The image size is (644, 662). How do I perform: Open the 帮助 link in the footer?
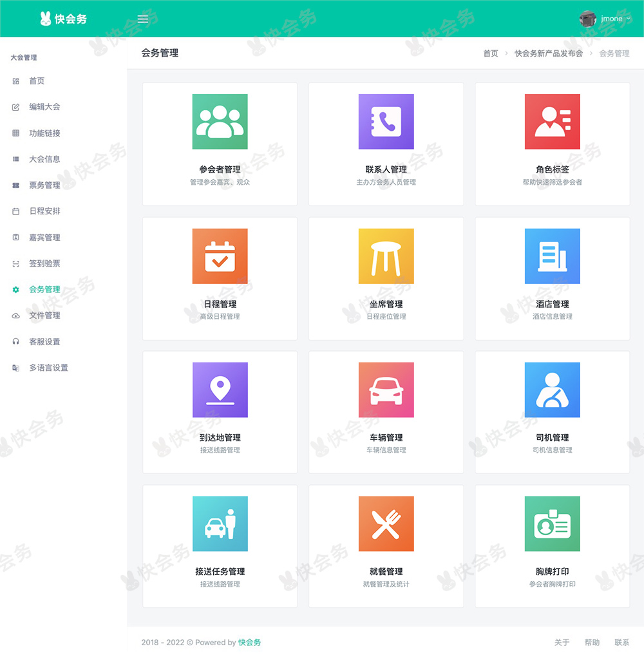(592, 642)
